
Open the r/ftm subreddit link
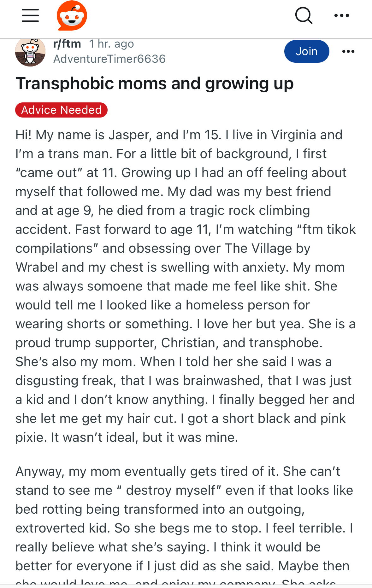[x=67, y=44]
